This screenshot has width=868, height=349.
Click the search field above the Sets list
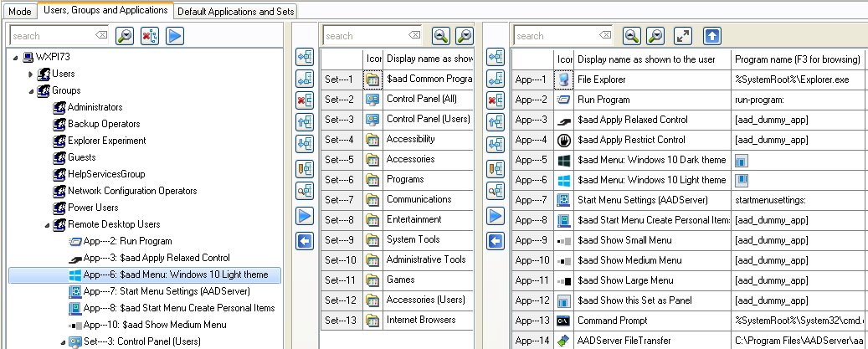click(x=368, y=36)
